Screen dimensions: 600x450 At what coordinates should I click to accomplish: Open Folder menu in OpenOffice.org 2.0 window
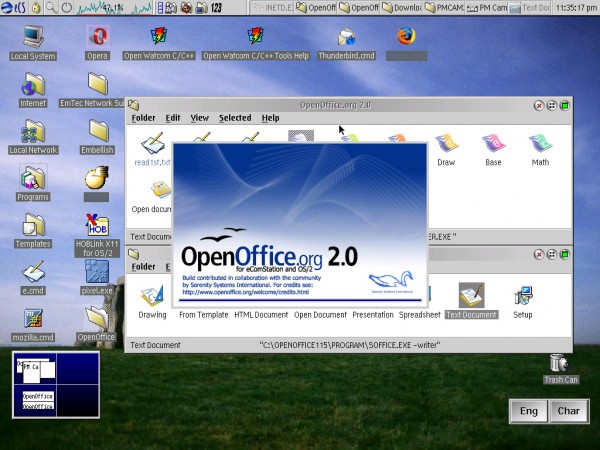tap(143, 118)
